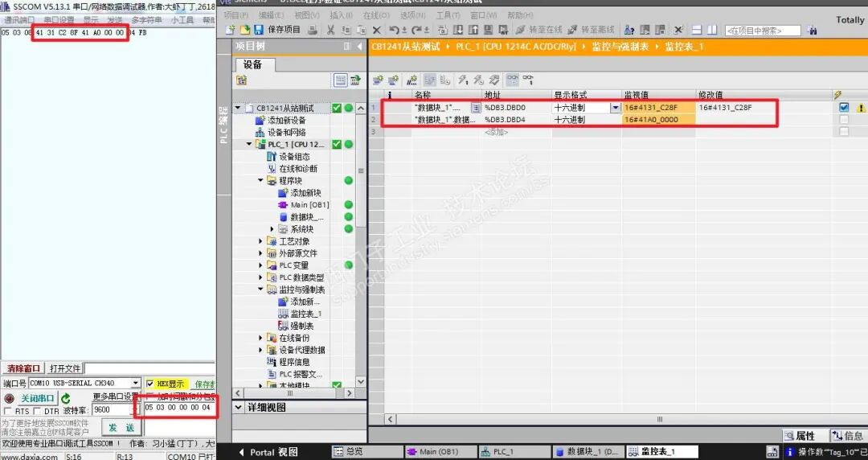
Task: Collapse the PLC_1 tree node
Action: click(x=249, y=144)
